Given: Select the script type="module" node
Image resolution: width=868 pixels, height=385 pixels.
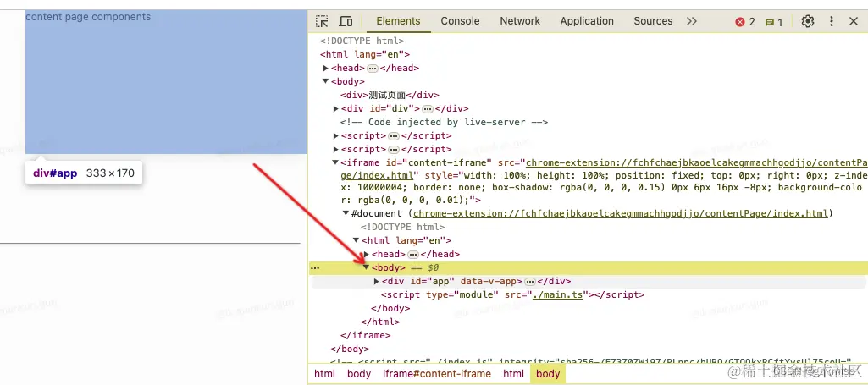Looking at the screenshot, I should click(x=513, y=294).
